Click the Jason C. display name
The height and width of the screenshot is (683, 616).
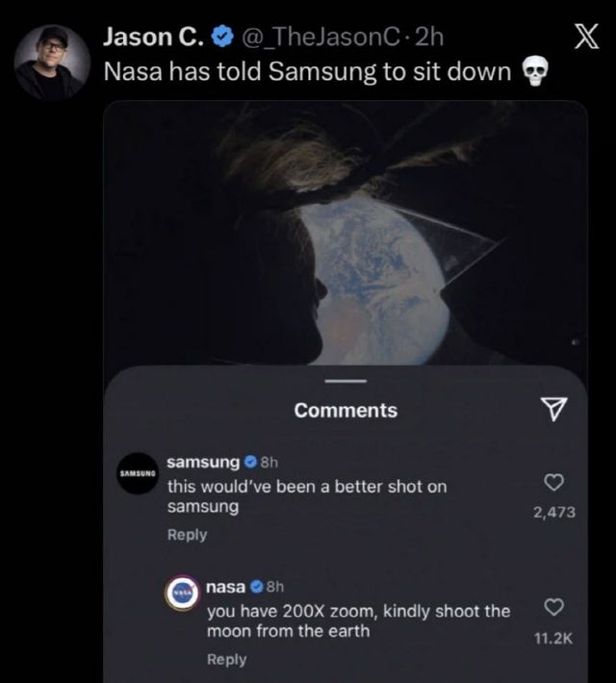point(154,38)
